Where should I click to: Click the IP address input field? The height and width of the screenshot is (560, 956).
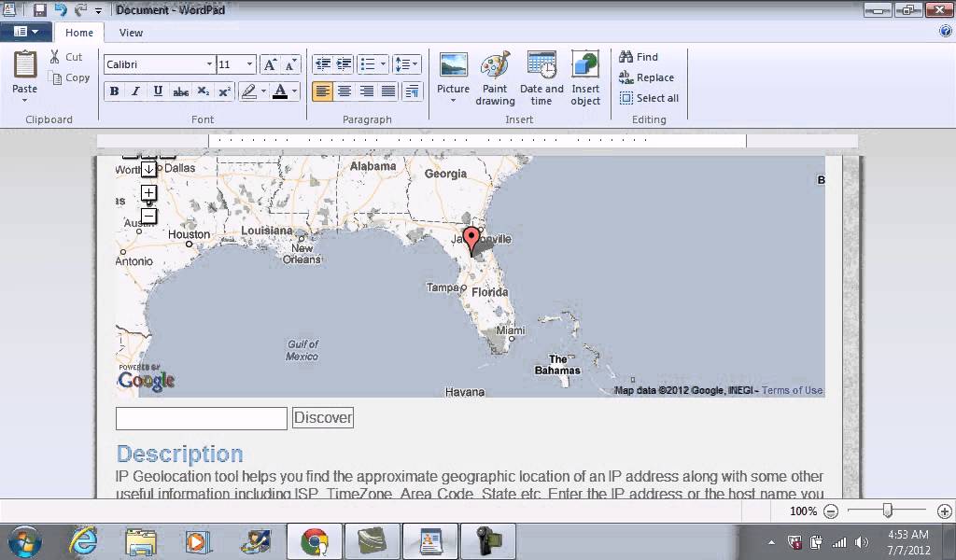(202, 419)
